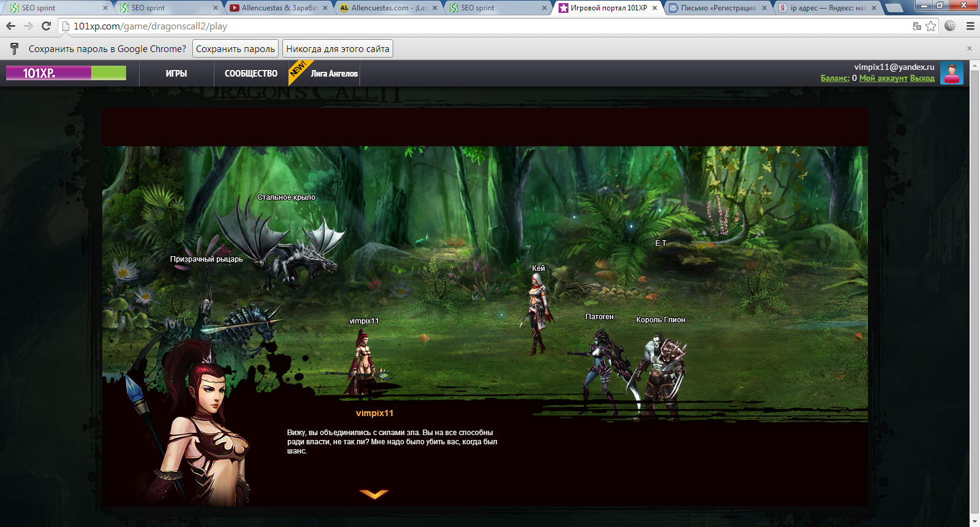
Task: Click the user avatar picture
Action: (x=951, y=73)
